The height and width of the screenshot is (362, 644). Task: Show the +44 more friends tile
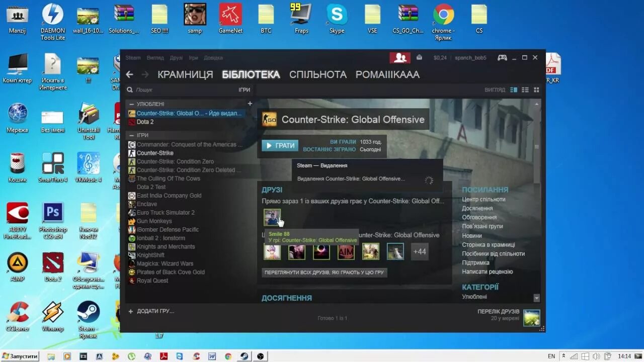pyautogui.click(x=420, y=251)
